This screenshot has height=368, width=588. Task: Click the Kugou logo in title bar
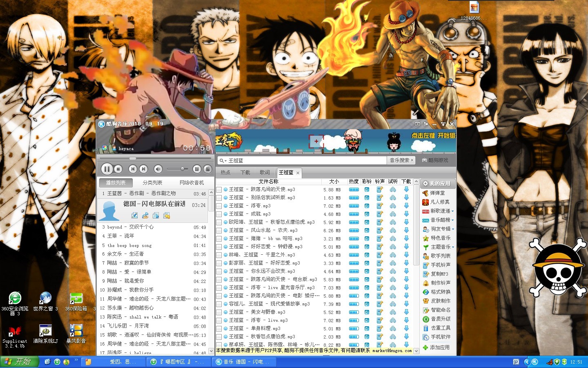[101, 123]
